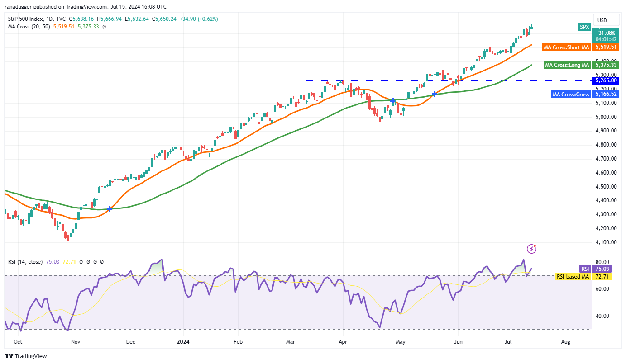Click the purple RSI value tag
The height and width of the screenshot is (364, 626).
(x=585, y=268)
